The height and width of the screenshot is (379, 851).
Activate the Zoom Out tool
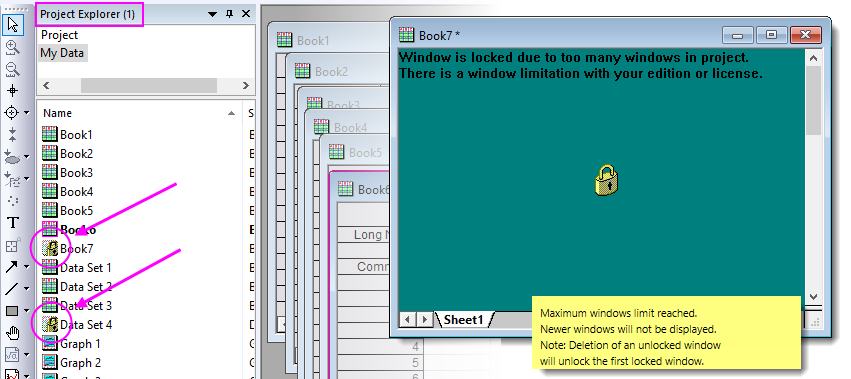(x=12, y=70)
